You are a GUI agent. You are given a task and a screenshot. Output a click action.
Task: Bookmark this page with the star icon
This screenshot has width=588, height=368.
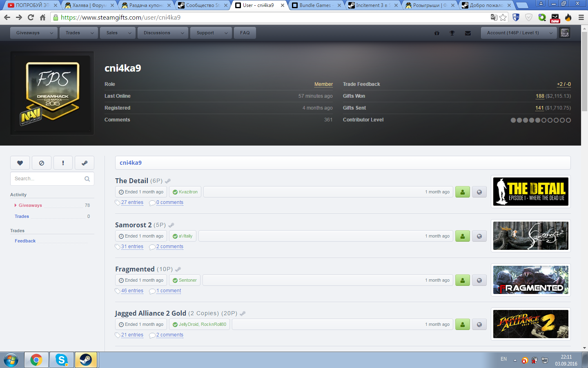[503, 17]
